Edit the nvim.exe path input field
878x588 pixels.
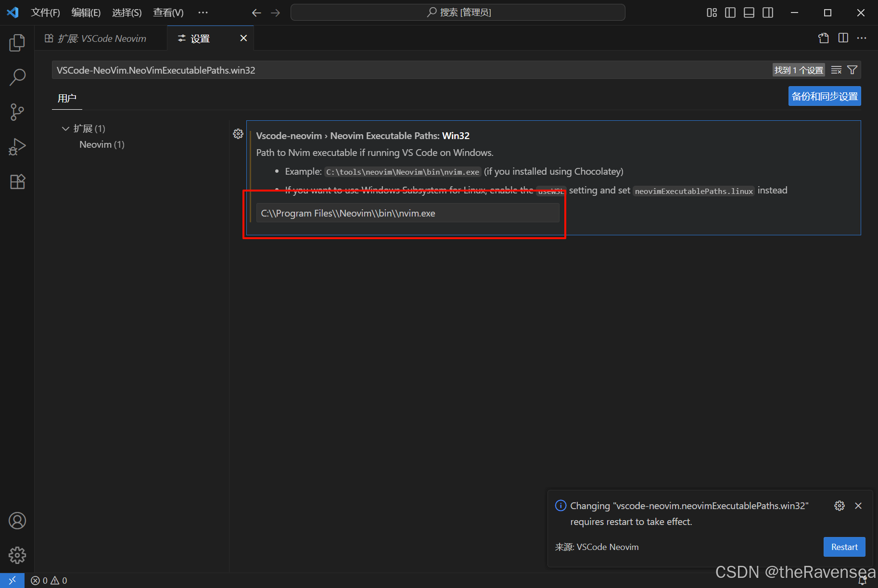coord(407,213)
